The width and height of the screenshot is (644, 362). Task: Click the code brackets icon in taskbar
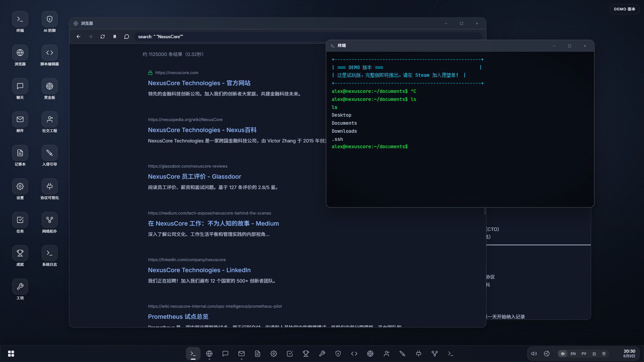[x=354, y=354]
